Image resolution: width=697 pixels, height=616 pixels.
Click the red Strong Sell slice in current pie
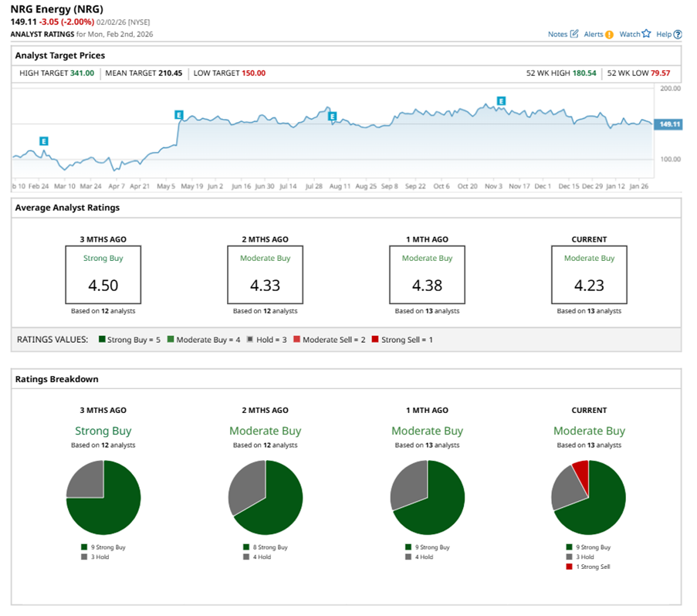(581, 469)
